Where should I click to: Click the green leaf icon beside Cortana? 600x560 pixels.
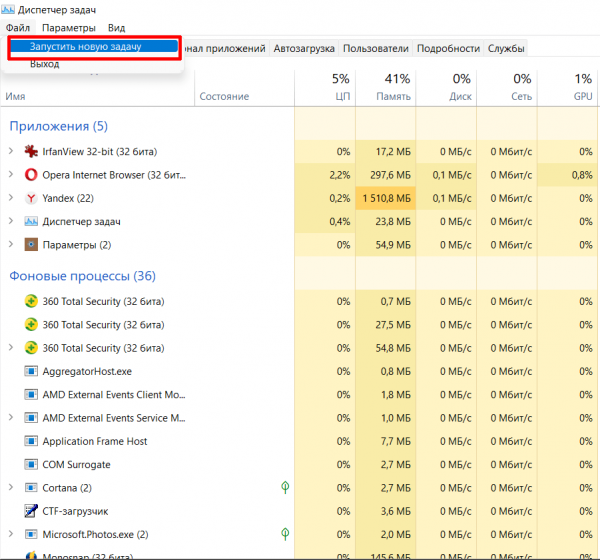point(285,487)
